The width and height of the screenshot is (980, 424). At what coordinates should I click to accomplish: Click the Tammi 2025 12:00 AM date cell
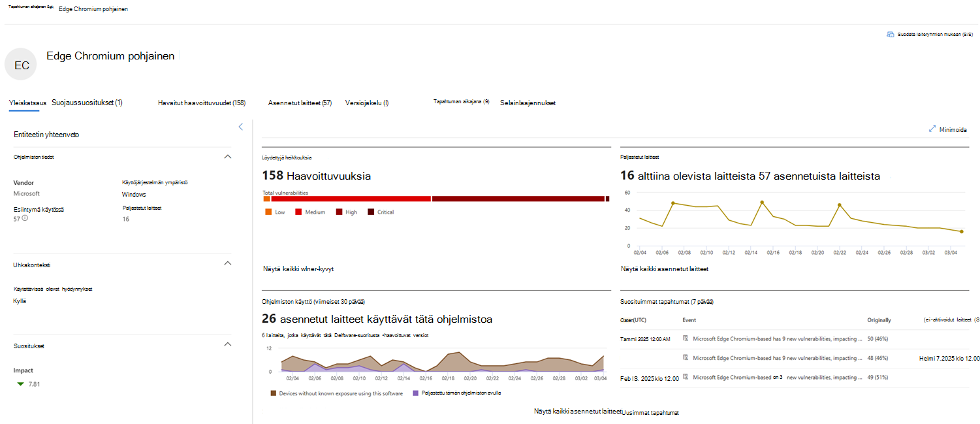645,338
